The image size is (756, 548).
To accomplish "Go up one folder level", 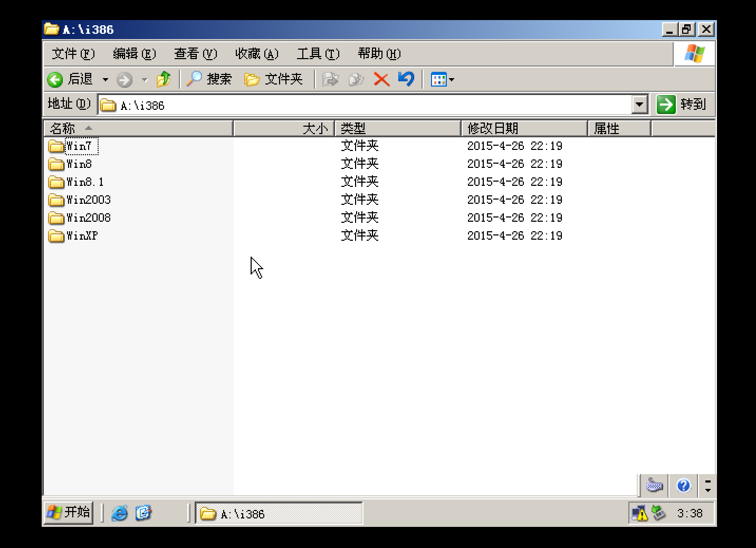I will (164, 79).
